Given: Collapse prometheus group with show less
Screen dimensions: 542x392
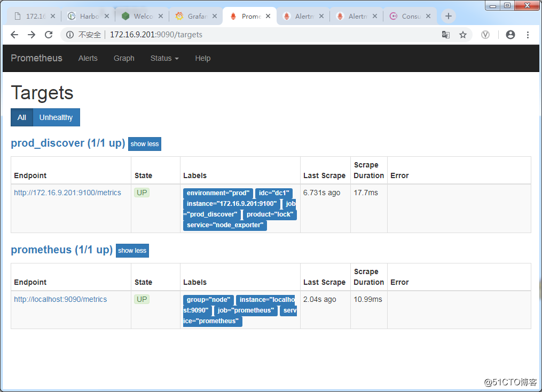Looking at the screenshot, I should tap(132, 251).
